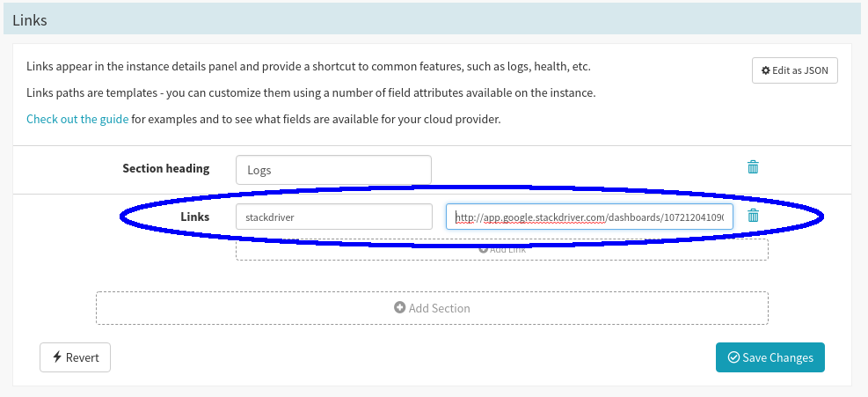Delete the Logs section using its trash icon
The width and height of the screenshot is (868, 397).
tap(753, 166)
